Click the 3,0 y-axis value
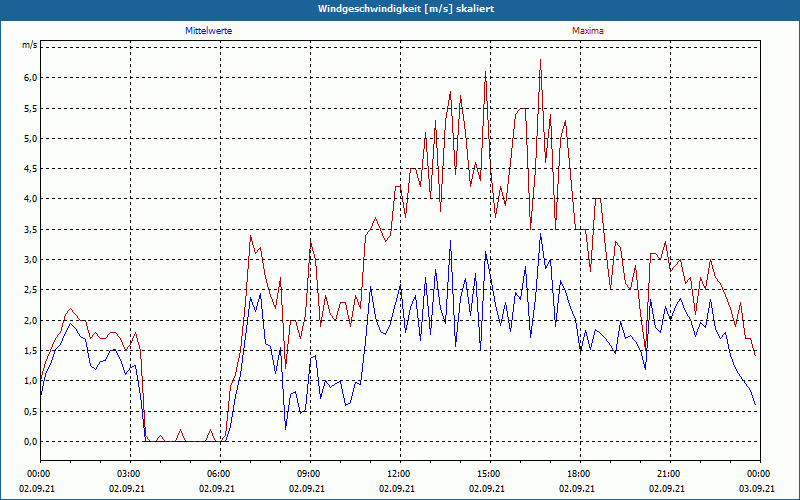 click(x=31, y=260)
